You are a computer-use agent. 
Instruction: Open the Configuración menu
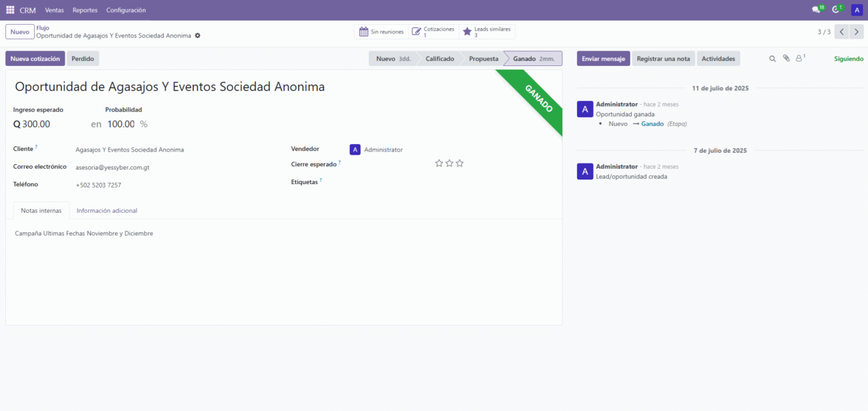pyautogui.click(x=126, y=10)
